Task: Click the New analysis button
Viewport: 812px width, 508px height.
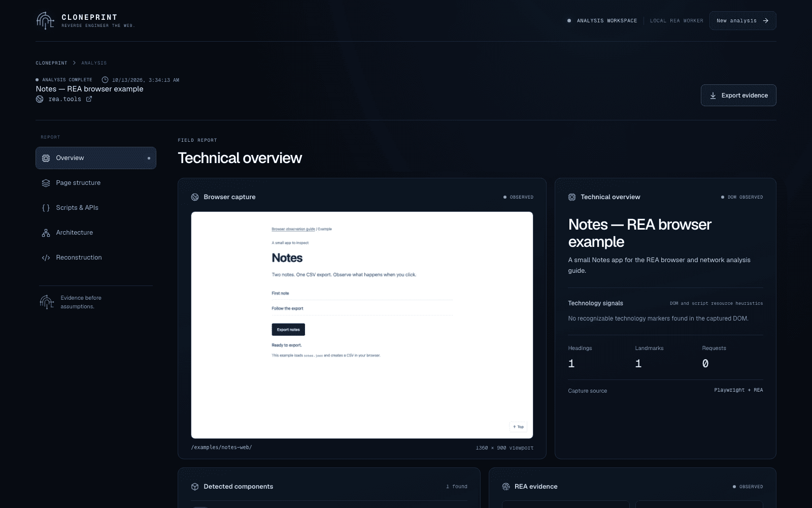Action: pyautogui.click(x=742, y=21)
